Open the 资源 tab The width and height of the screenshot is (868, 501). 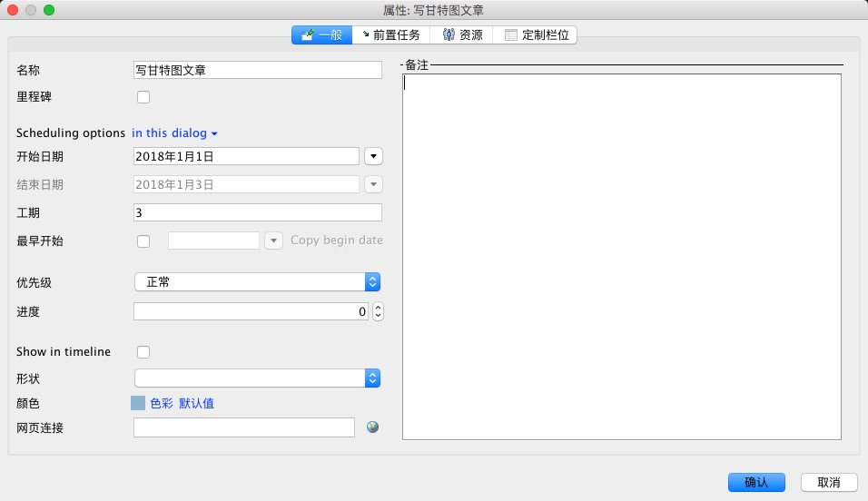tap(462, 34)
